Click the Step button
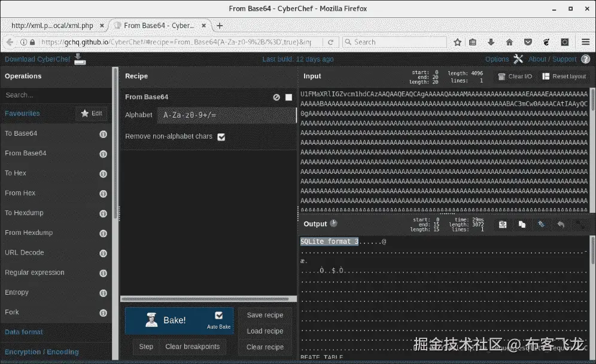The width and height of the screenshot is (596, 364). [x=146, y=347]
